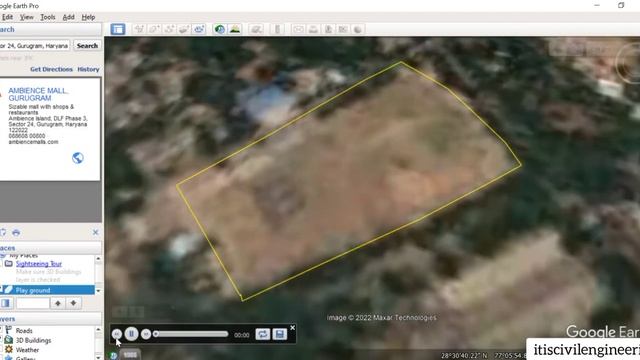Screen dimensions: 640x360
Task: Click the tour timeline slider
Action: 191,334
